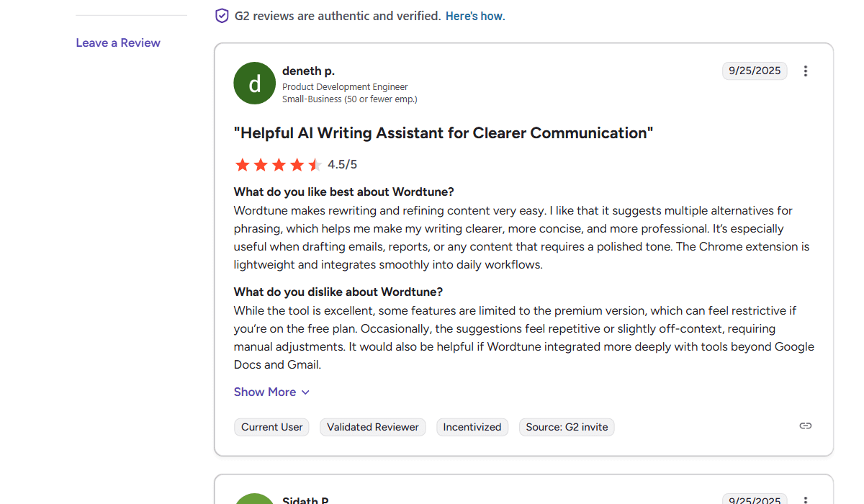Copy deneth p. review link icon
This screenshot has width=864, height=504.
click(806, 426)
